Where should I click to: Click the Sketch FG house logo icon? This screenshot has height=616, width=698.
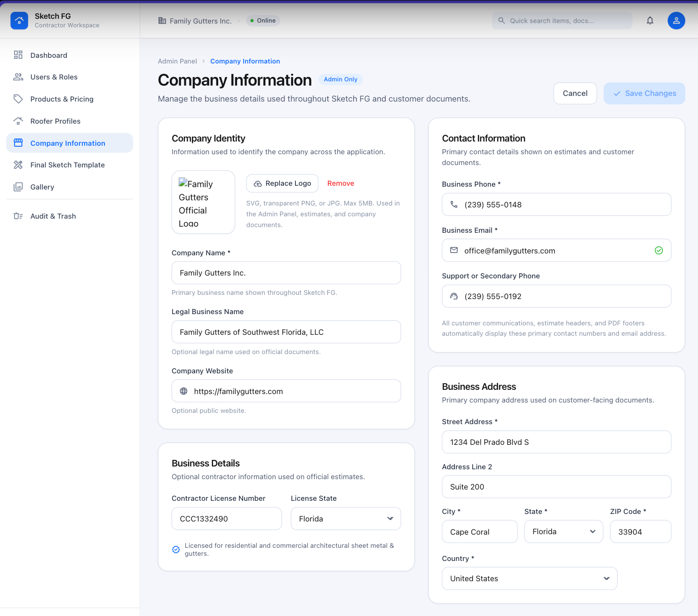pos(19,21)
